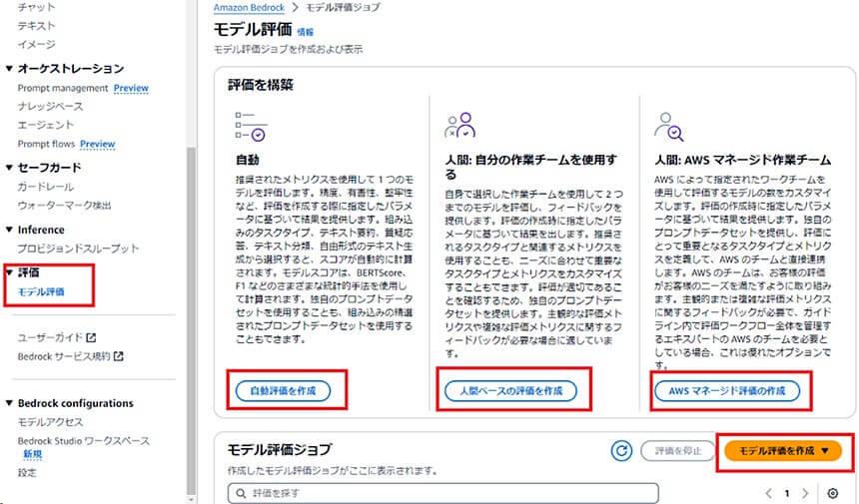Viewport: 859px width, 504px height.
Task: Click the 評価を構築 heading
Action: coord(261,85)
